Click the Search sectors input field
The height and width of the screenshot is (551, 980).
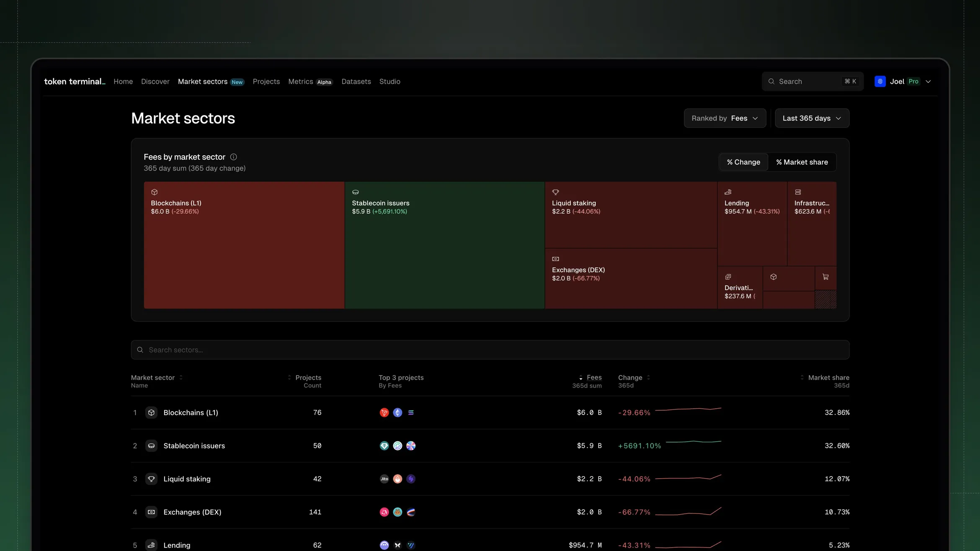490,350
